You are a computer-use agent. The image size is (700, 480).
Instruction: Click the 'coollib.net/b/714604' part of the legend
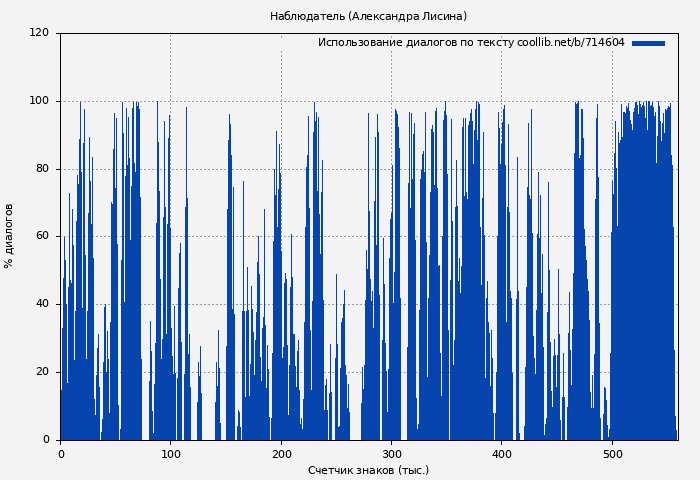(x=571, y=43)
